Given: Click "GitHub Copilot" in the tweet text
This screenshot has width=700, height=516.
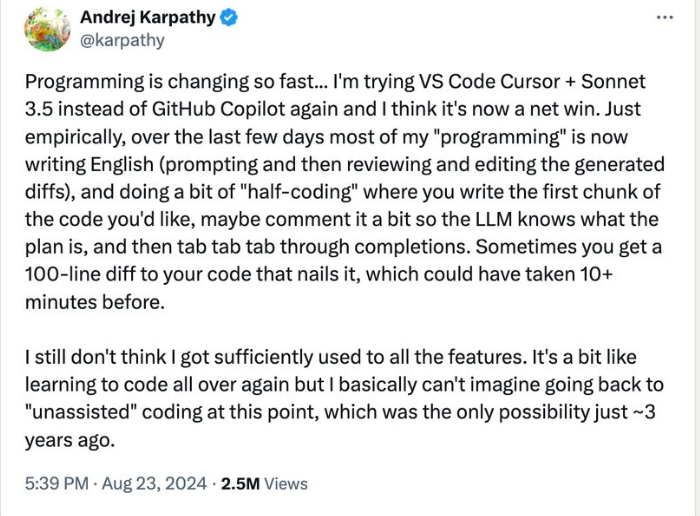Looking at the screenshot, I should [x=219, y=109].
